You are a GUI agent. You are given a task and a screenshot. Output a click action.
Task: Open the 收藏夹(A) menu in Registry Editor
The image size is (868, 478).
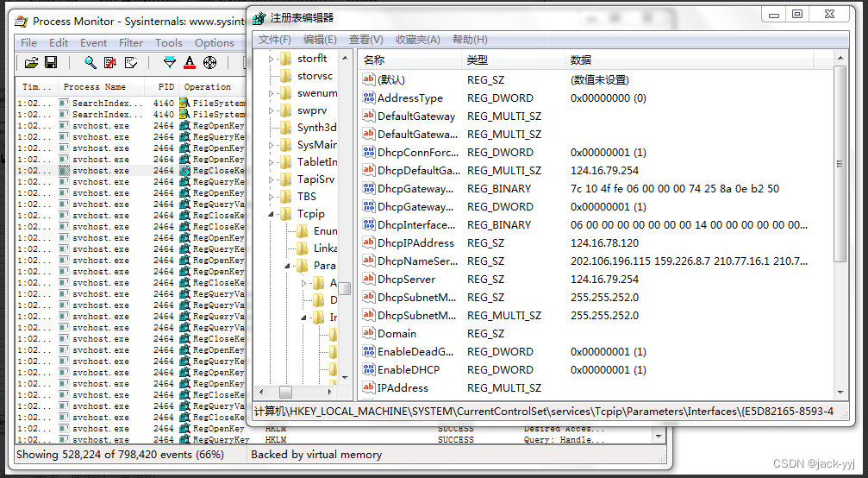tap(418, 40)
